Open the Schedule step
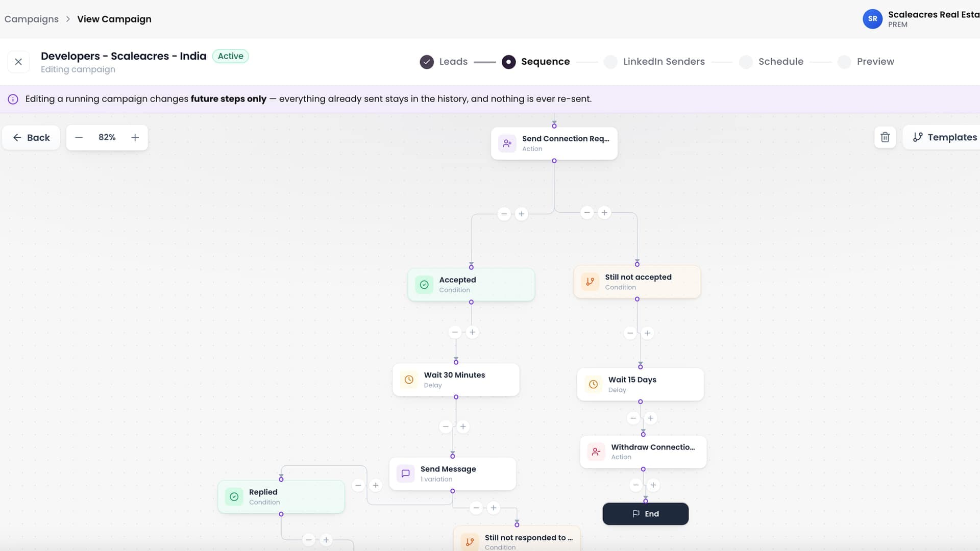Image resolution: width=980 pixels, height=551 pixels. click(x=771, y=62)
